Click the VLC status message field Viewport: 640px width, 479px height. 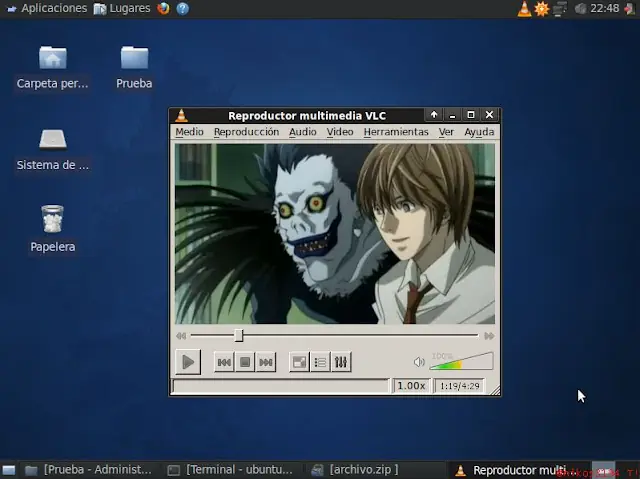281,386
